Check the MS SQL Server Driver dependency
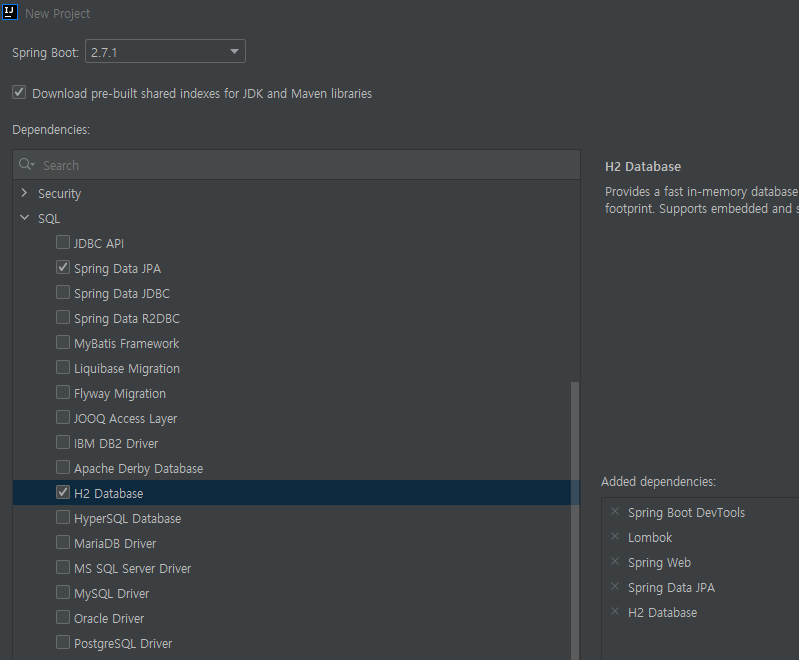Screen dimensions: 799x660 pyautogui.click(x=63, y=567)
